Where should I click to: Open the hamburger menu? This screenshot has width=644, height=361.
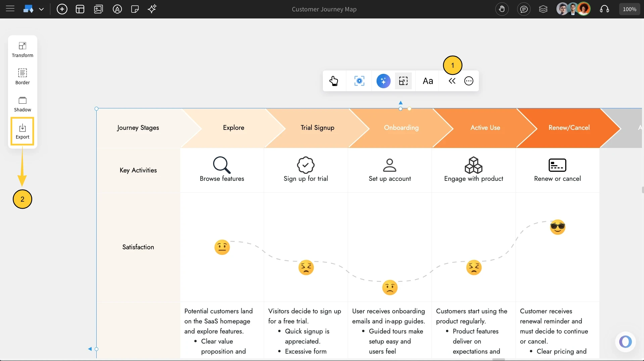[10, 9]
